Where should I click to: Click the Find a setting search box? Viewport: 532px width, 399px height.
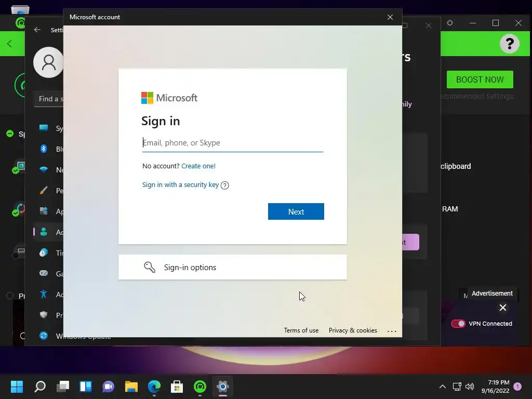pos(49,99)
